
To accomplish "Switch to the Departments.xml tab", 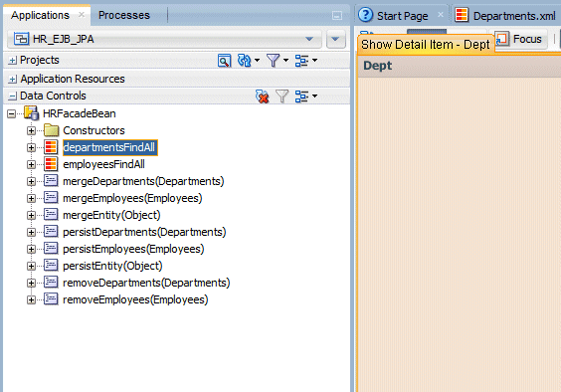I will (514, 16).
